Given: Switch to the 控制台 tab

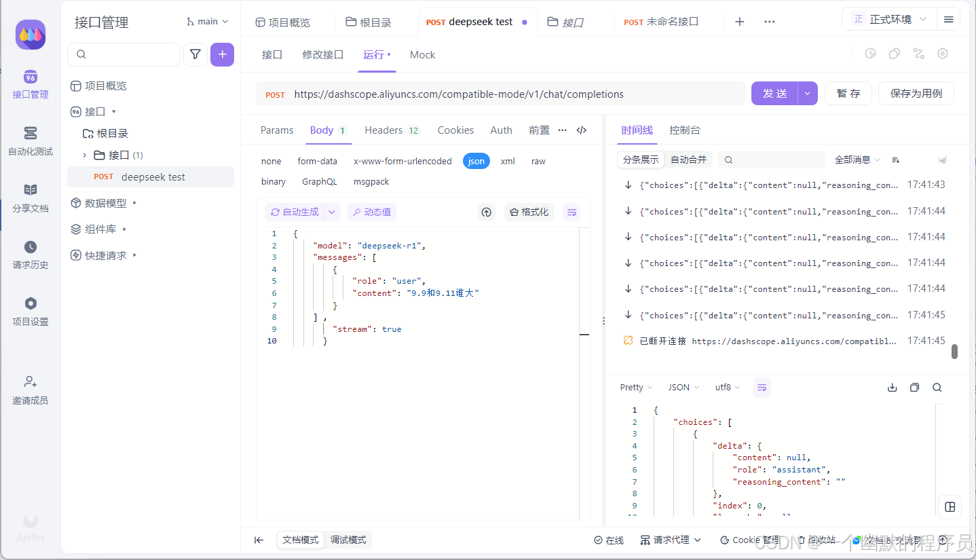Looking at the screenshot, I should [x=684, y=130].
